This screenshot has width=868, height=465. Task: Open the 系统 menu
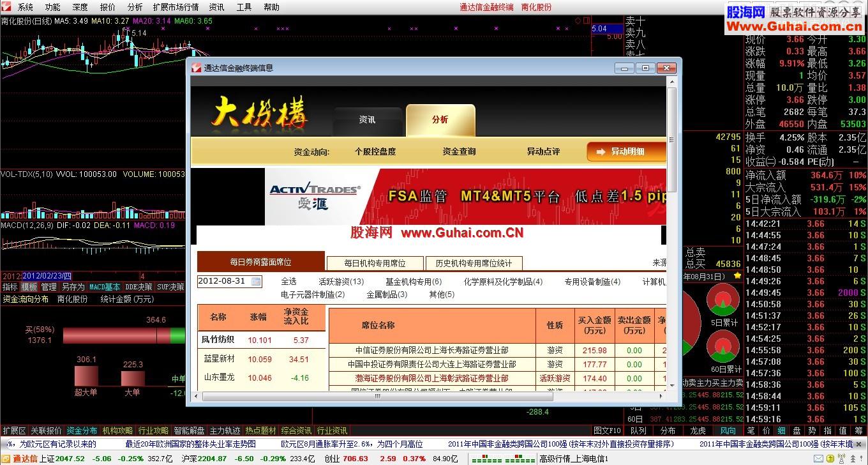click(26, 7)
